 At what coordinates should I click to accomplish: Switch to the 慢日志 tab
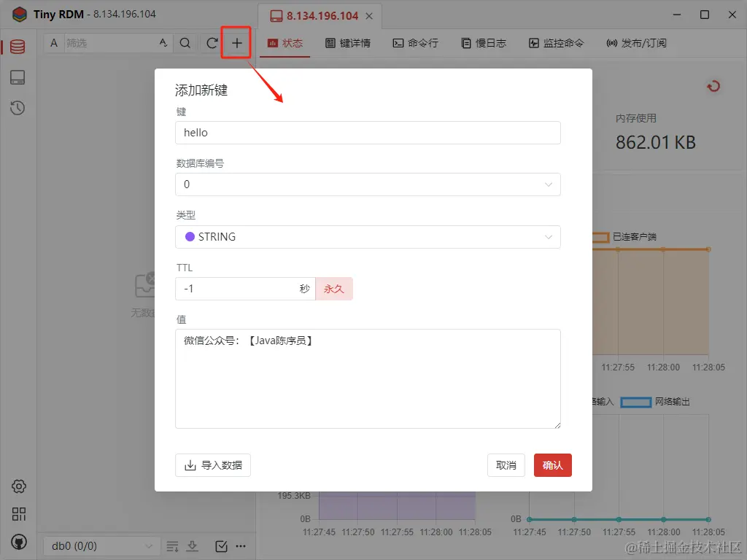pyautogui.click(x=484, y=43)
